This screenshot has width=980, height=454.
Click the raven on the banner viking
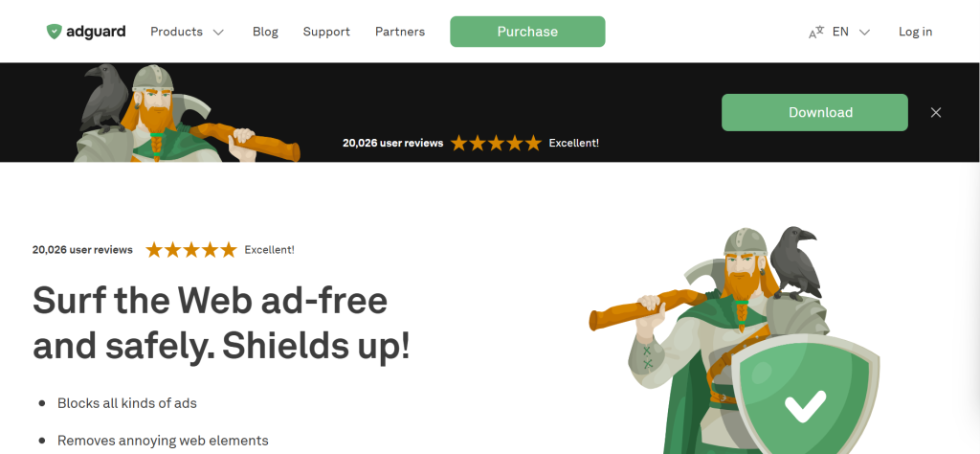[105, 99]
